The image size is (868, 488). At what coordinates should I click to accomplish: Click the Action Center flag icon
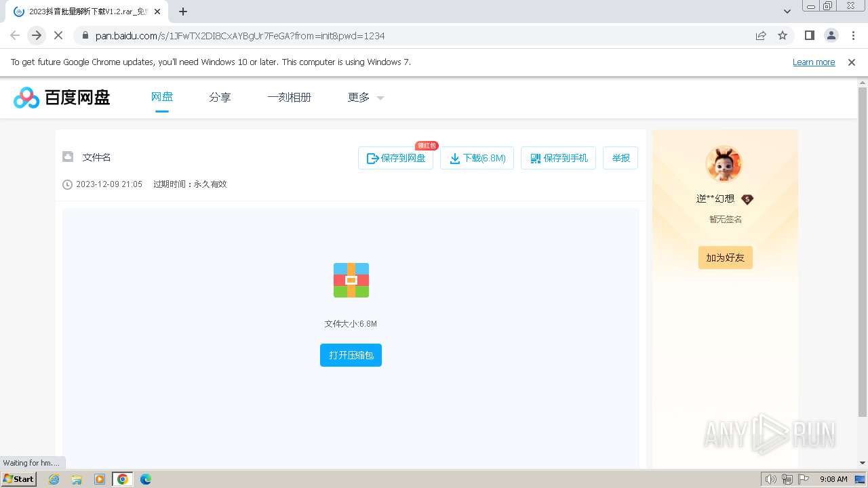tap(804, 479)
